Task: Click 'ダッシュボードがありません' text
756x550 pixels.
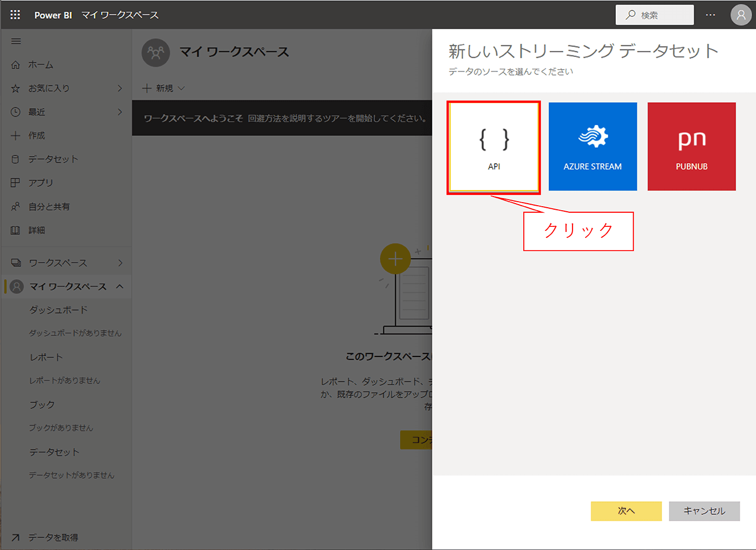Action: [x=75, y=333]
